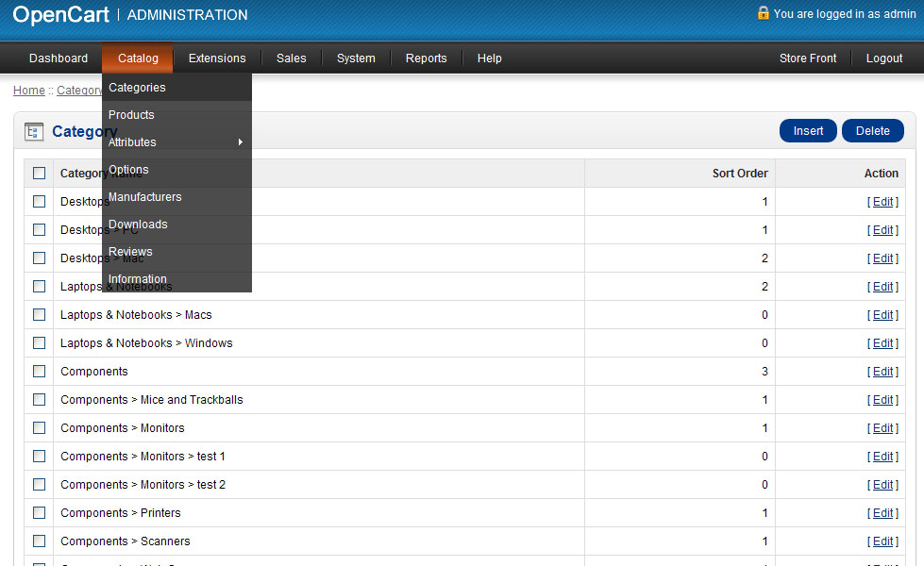924x566 pixels.
Task: Click the lock icon beside login status
Action: click(x=763, y=13)
